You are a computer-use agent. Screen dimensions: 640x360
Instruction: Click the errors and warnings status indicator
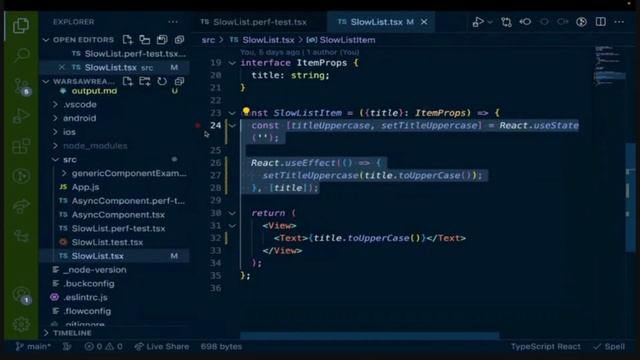coord(104,347)
